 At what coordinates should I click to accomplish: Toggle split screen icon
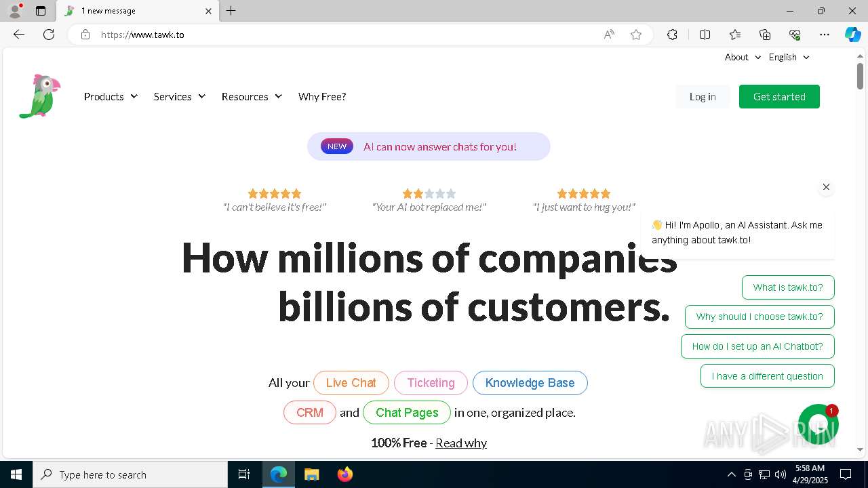click(705, 35)
